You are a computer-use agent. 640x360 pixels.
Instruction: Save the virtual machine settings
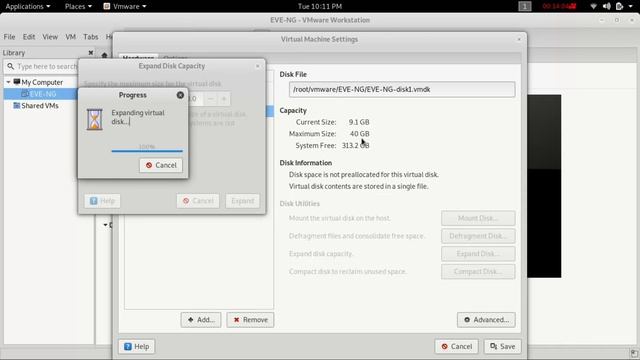pyautogui.click(x=502, y=347)
